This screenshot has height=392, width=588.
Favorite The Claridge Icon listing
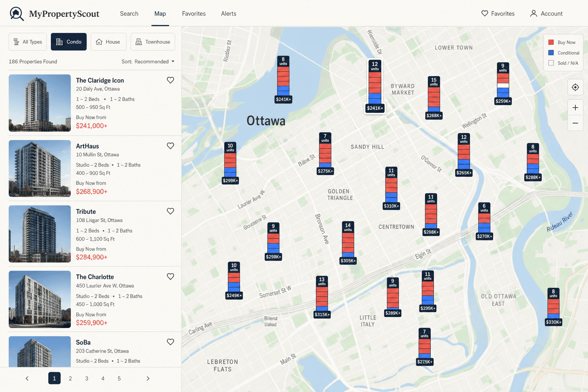click(x=170, y=80)
